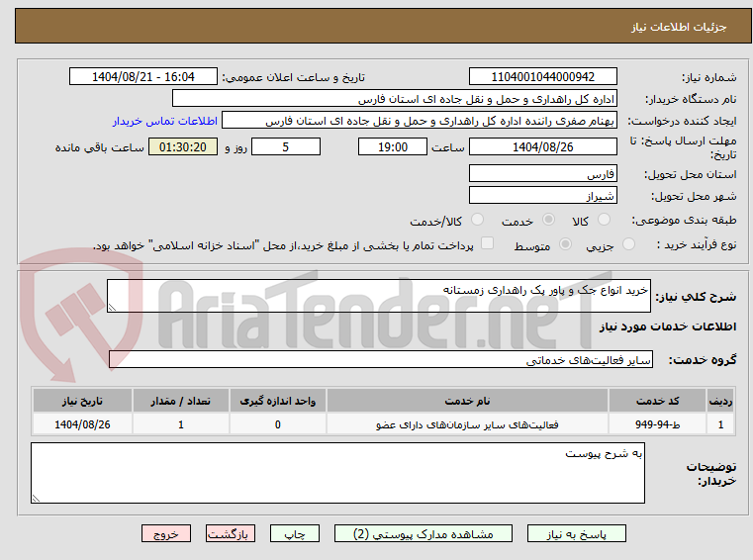Click table date cell 1404/08/26
753x560 pixels.
82,424
